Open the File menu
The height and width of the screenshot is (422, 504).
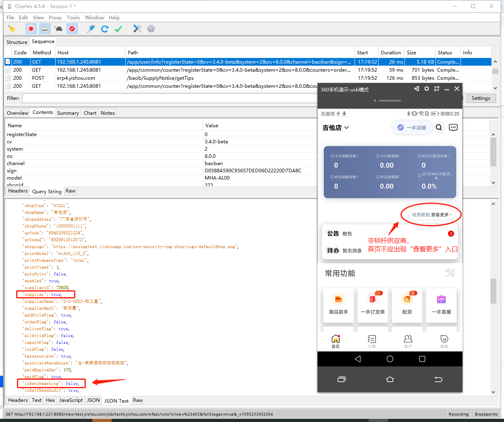(x=10, y=18)
